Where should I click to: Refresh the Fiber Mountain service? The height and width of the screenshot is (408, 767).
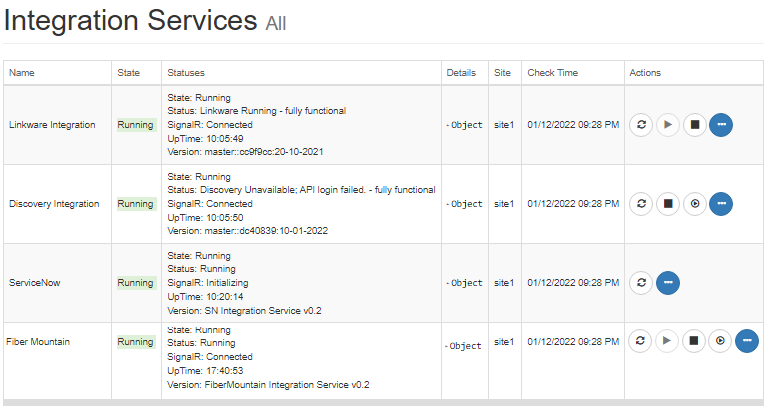pos(640,340)
